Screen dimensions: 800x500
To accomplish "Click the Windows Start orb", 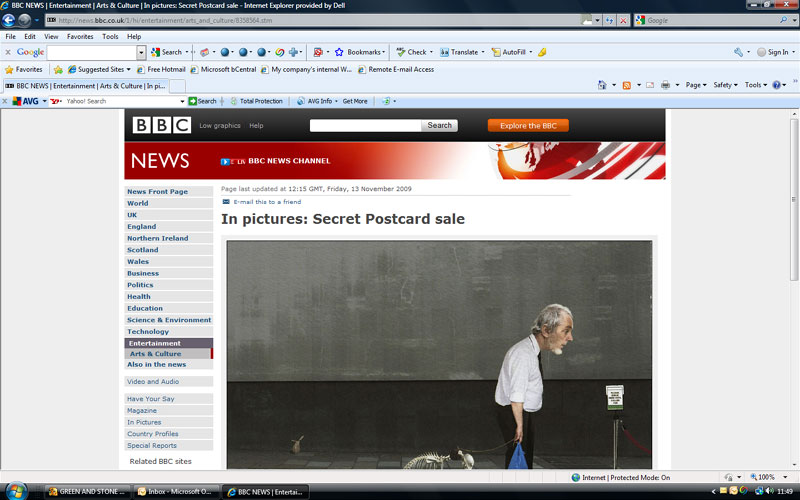I will 16,491.
